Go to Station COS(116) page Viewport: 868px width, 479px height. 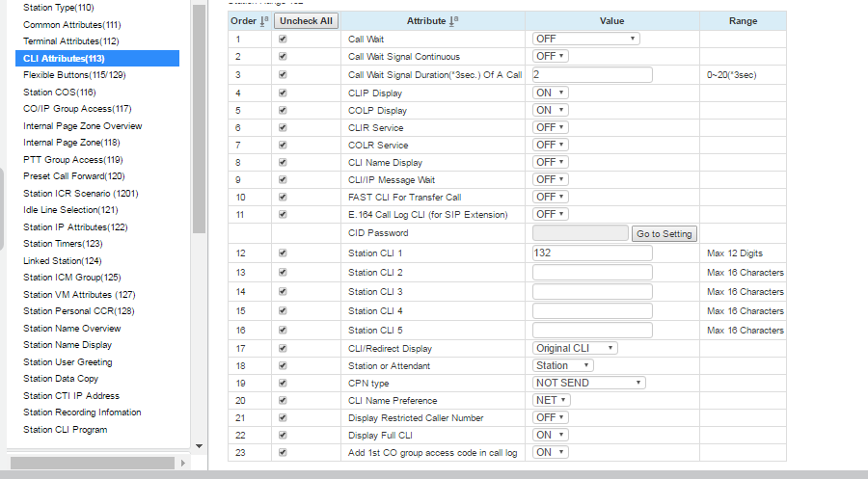[60, 92]
